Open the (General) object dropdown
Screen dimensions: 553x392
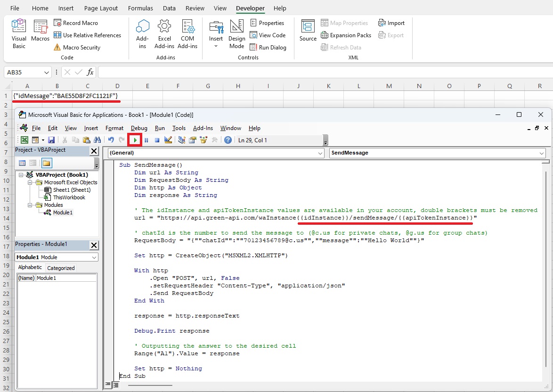321,153
